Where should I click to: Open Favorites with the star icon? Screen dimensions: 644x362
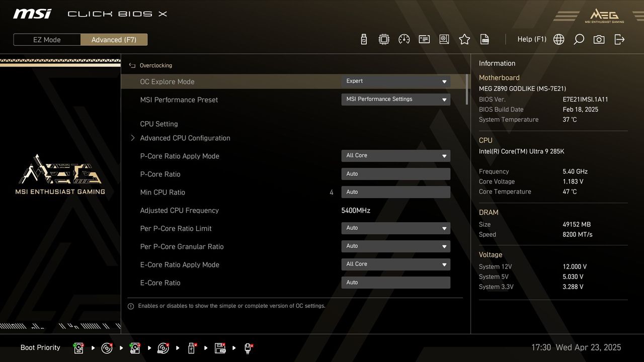[464, 39]
